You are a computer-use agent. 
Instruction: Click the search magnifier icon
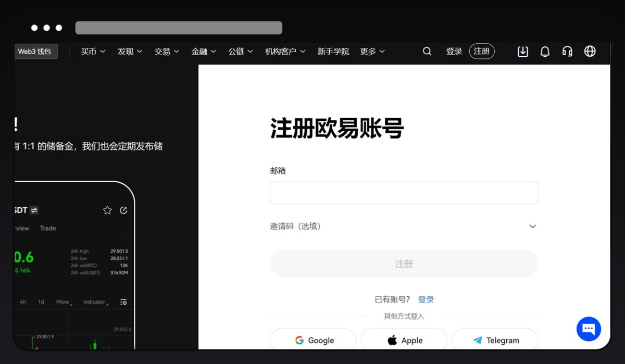[x=427, y=52]
